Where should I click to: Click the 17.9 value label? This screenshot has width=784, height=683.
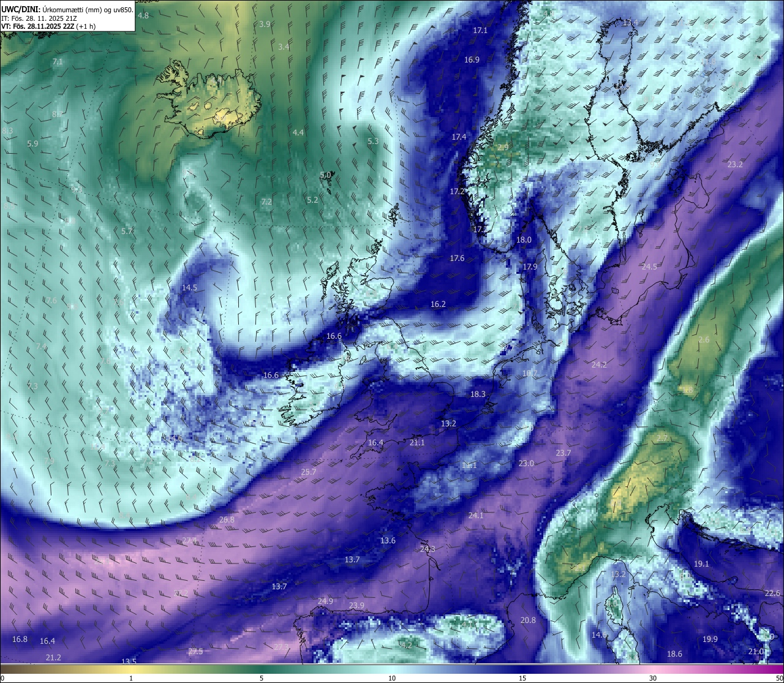point(530,267)
